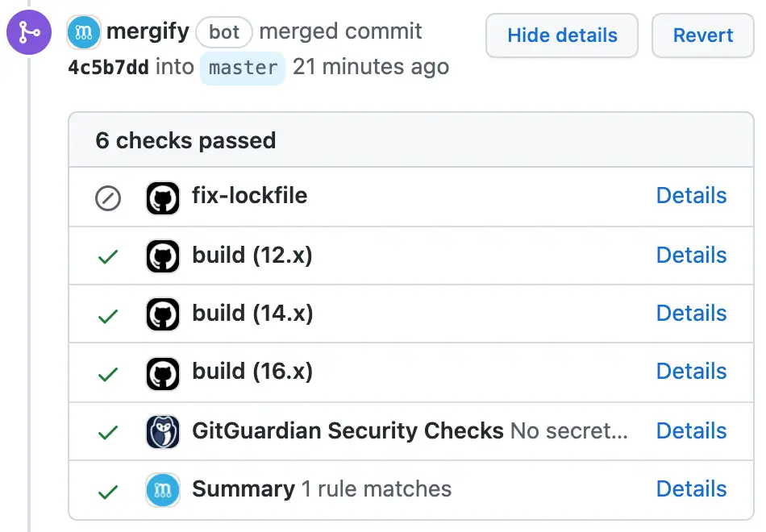Open Details for fix-lockfile check
The width and height of the screenshot is (766, 532).
coord(691,195)
